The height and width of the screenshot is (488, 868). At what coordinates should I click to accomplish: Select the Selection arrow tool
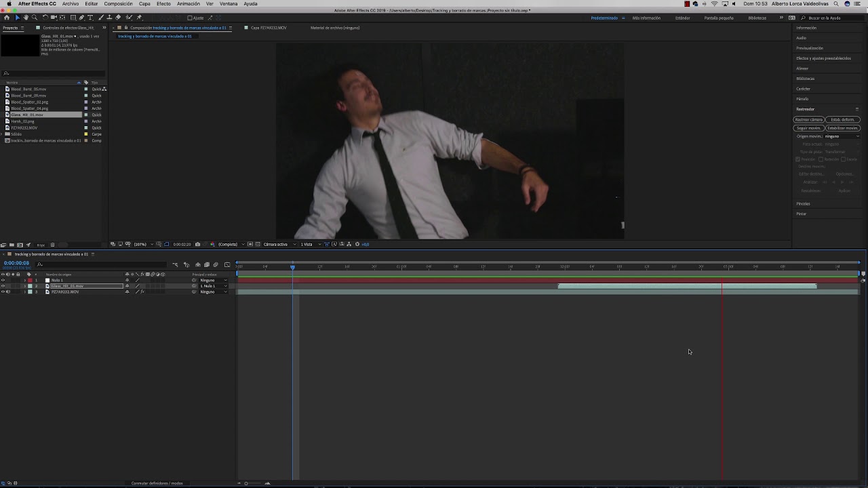pyautogui.click(x=18, y=18)
